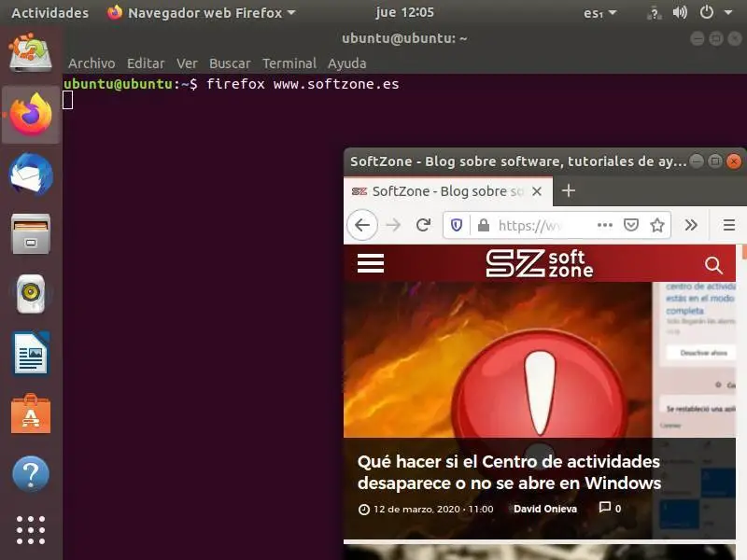This screenshot has width=747, height=560.
Task: Click network status icon in top bar
Action: pos(655,13)
